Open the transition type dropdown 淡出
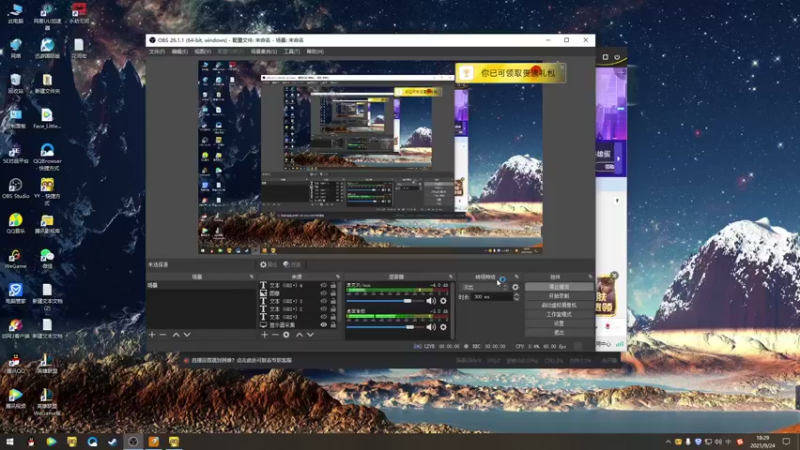Viewport: 800px width, 450px height. [x=485, y=287]
